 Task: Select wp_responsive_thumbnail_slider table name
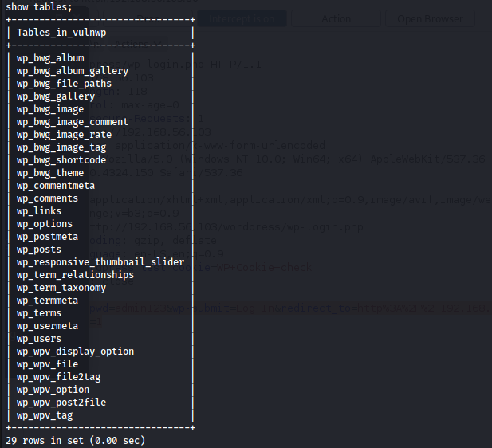100,262
